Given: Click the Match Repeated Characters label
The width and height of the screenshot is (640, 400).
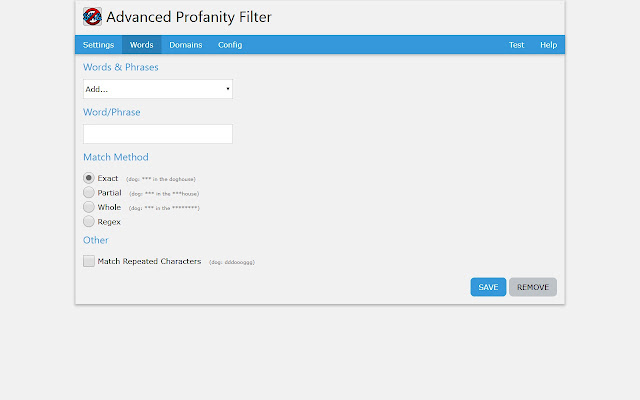Looking at the screenshot, I should tap(149, 261).
